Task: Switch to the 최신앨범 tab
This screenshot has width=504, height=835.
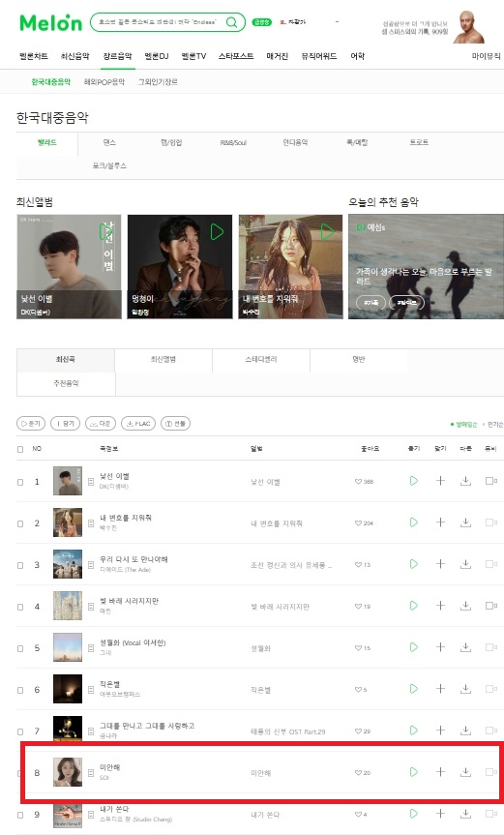Action: (x=163, y=360)
